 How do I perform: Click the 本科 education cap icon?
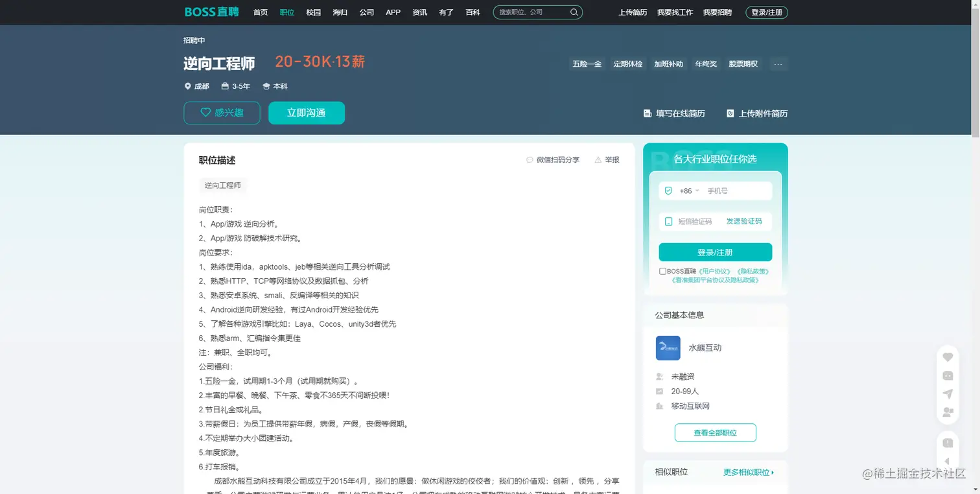(266, 86)
